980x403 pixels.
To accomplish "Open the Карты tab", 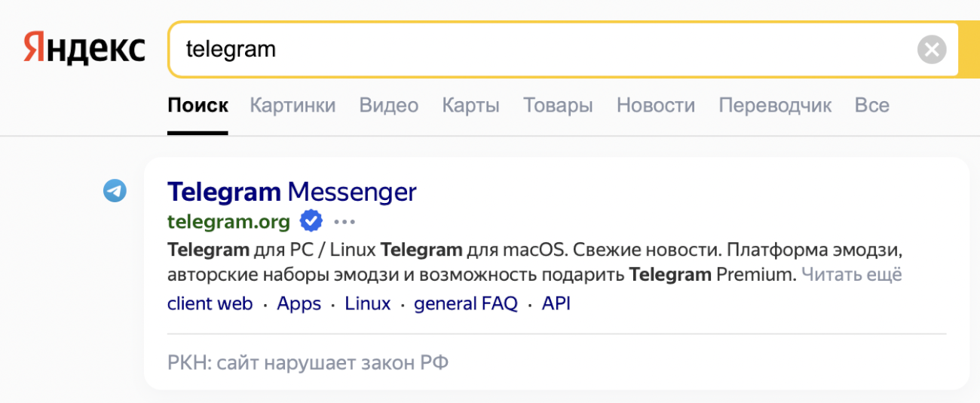I will (x=470, y=105).
